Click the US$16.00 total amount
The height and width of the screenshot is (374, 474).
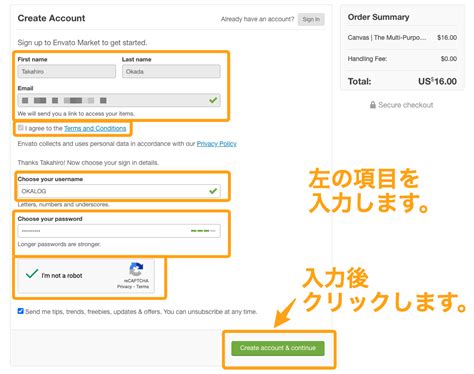click(437, 81)
